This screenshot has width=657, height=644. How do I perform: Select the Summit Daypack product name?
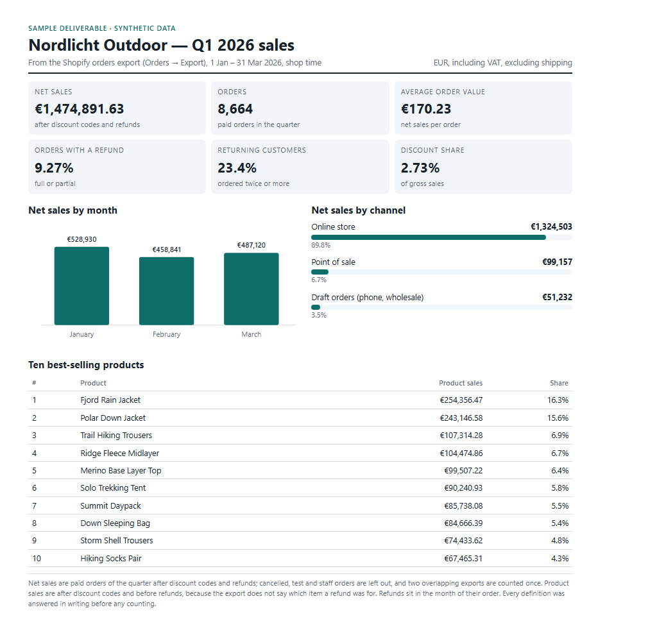(110, 506)
